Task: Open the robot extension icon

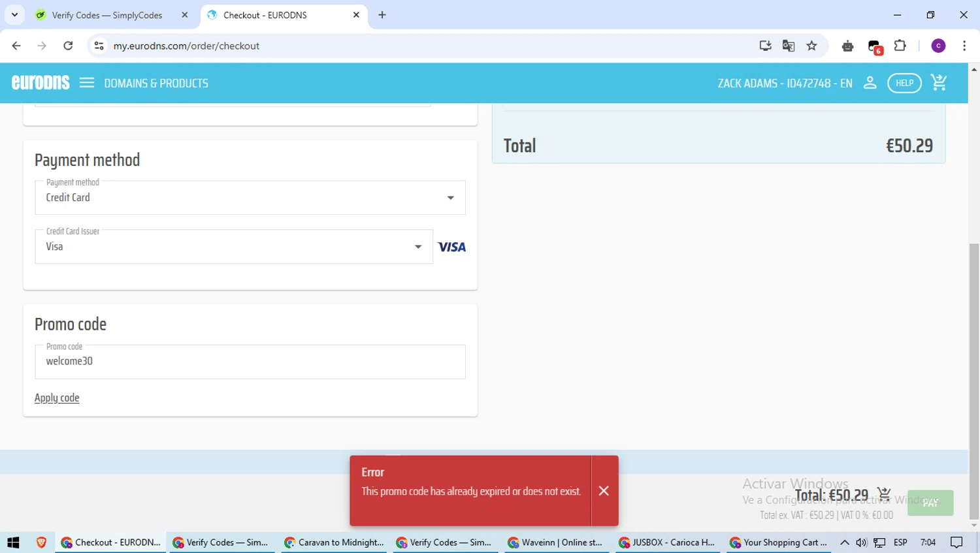Action: click(x=847, y=46)
